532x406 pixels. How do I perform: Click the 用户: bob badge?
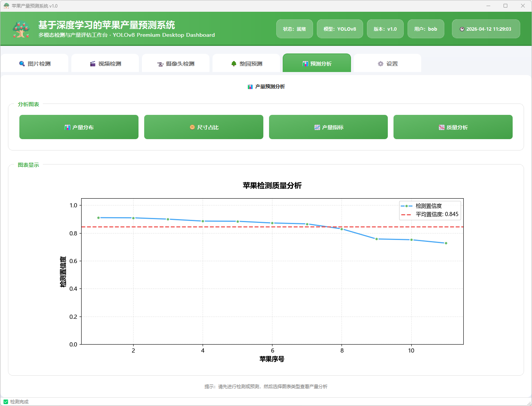[426, 29]
